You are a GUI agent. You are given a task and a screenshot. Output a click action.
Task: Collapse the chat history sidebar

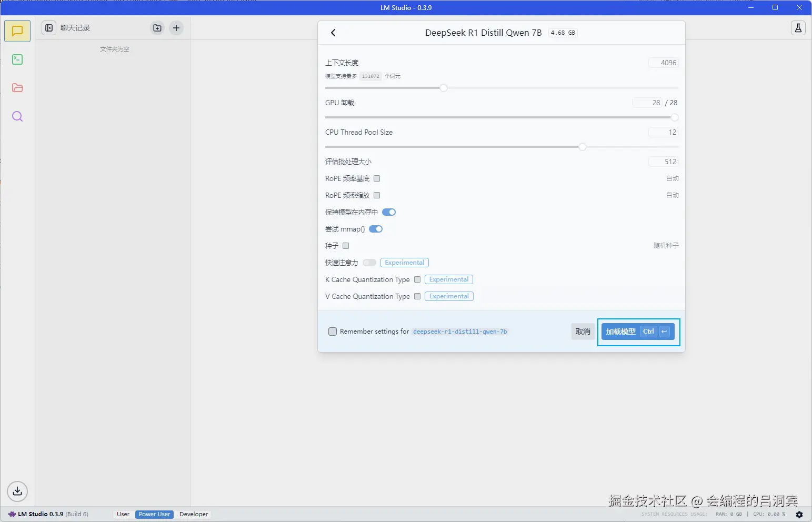point(48,28)
